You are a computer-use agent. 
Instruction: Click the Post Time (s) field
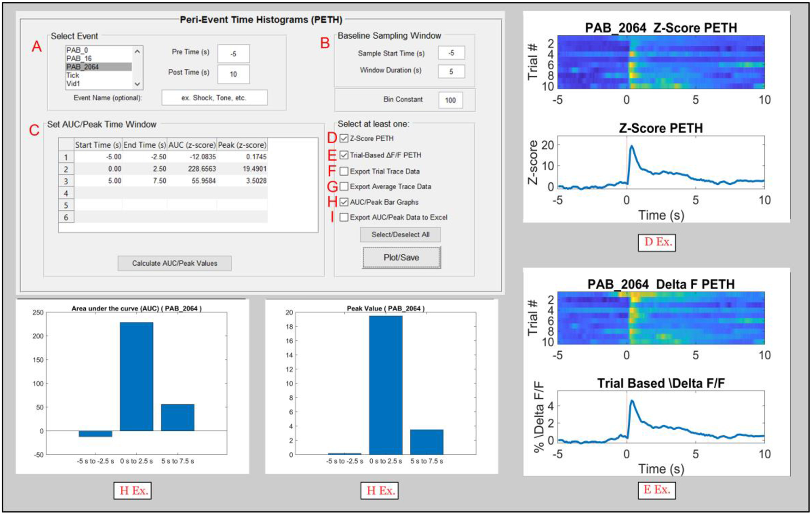click(233, 74)
